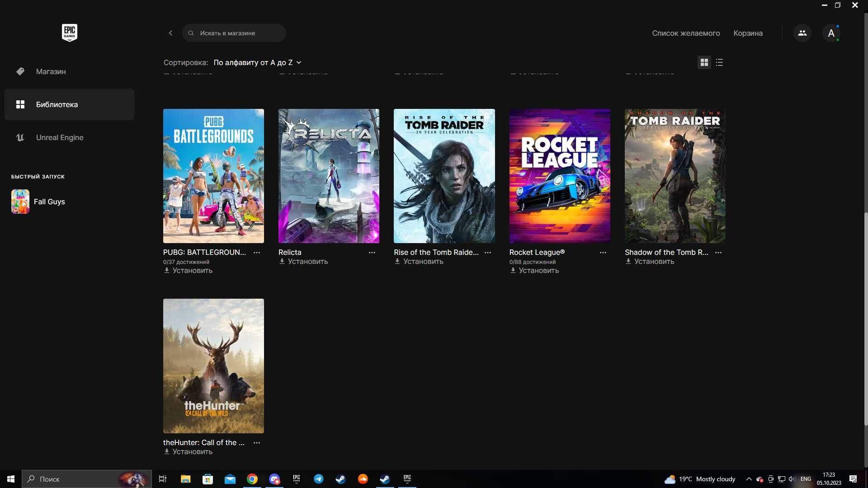
Task: Install Rocket League via Установить
Action: point(534,271)
